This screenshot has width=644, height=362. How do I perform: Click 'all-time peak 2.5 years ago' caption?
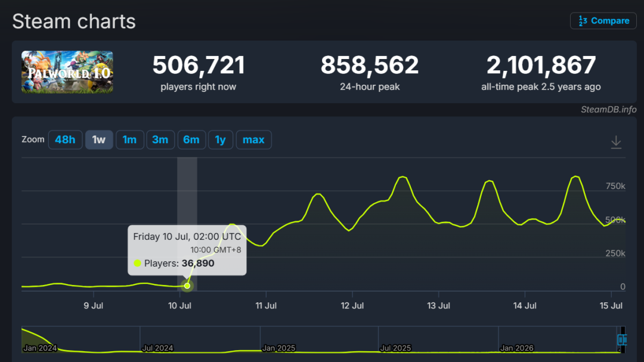point(541,86)
